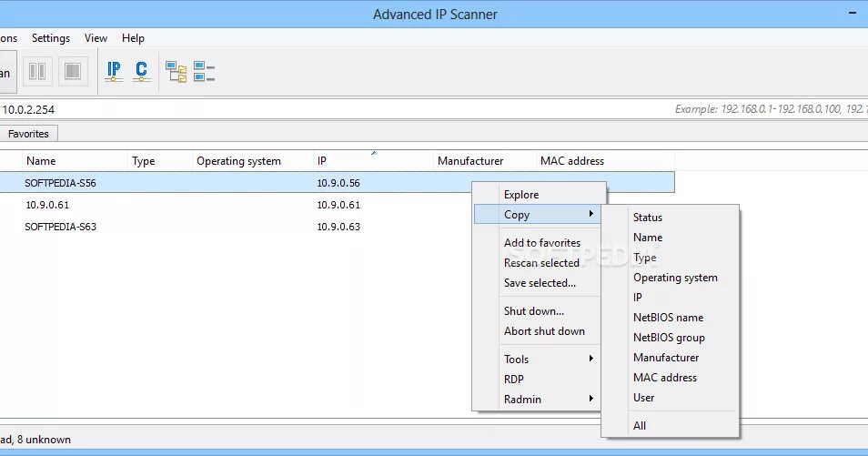Sort by the Operating system column header
This screenshot has height=456, width=868.
252,161
